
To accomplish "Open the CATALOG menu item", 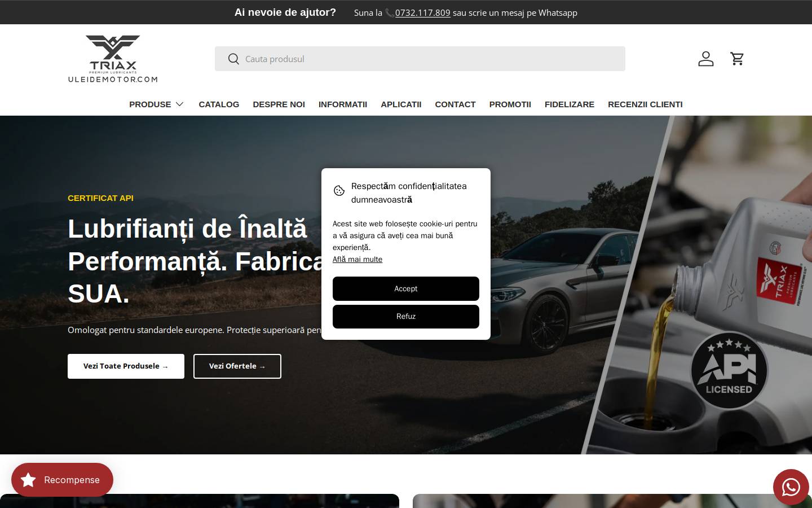I will [x=219, y=104].
